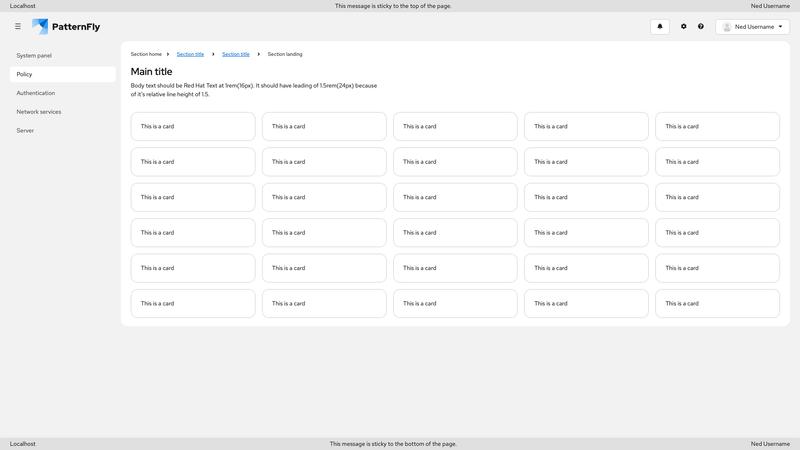The height and width of the screenshot is (450, 800).
Task: Select System panel in sidebar
Action: [34, 56]
